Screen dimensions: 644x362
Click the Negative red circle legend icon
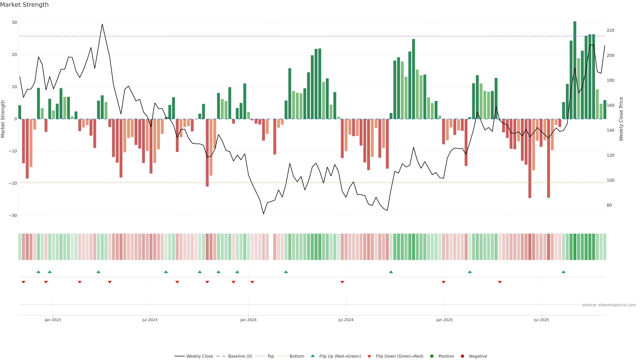(x=462, y=356)
